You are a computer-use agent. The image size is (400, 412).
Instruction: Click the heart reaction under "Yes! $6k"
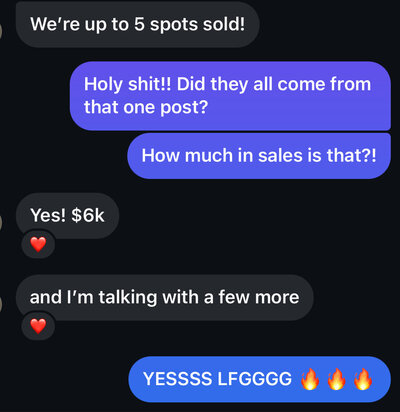[x=38, y=244]
